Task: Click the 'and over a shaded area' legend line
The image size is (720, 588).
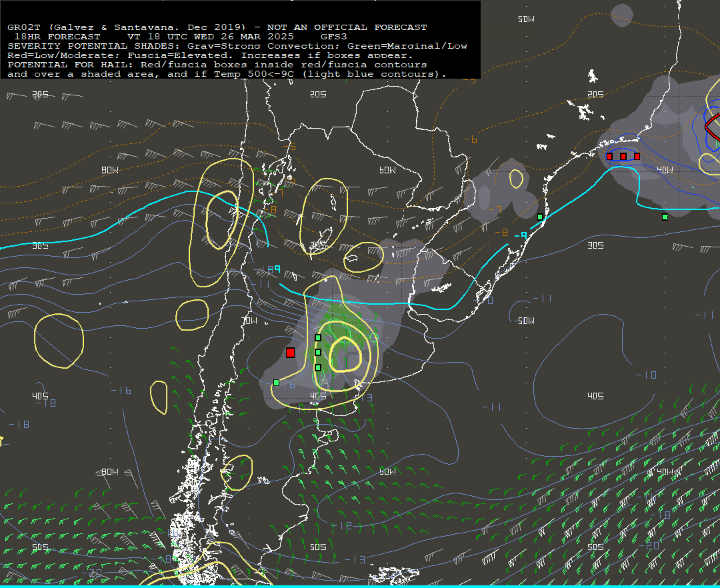Action: 227,74
